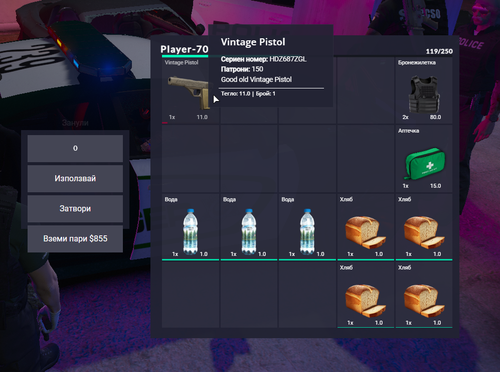The image size is (500, 372).
Task: Select the bottom-row Хляб loaf in the fourth column
Action: pyautogui.click(x=365, y=295)
